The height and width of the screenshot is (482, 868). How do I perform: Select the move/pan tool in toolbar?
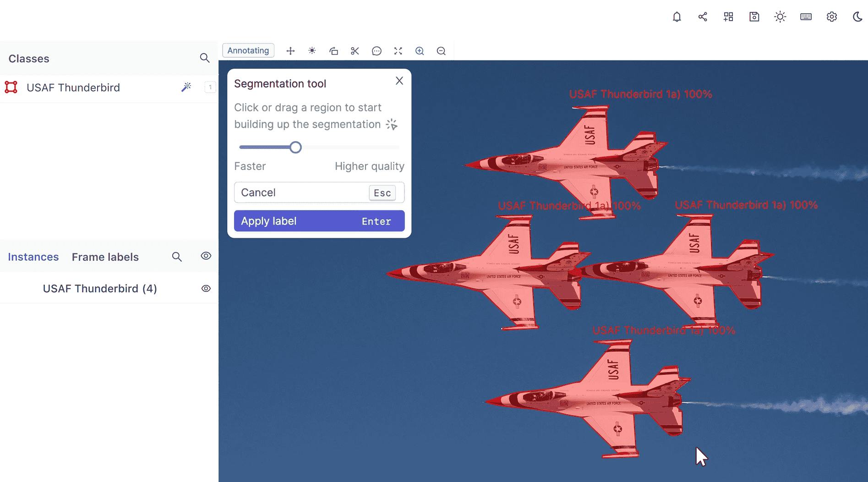(x=290, y=51)
